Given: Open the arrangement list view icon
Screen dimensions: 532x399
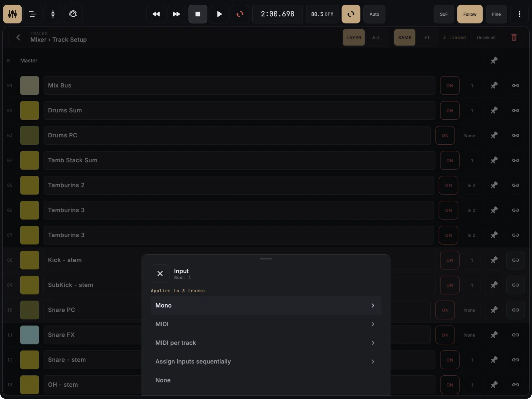Looking at the screenshot, I should [33, 14].
